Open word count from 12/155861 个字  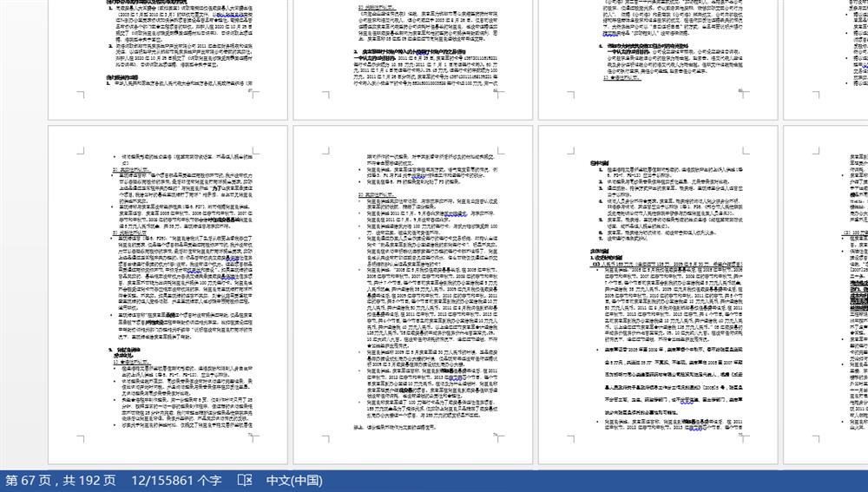tap(176, 480)
